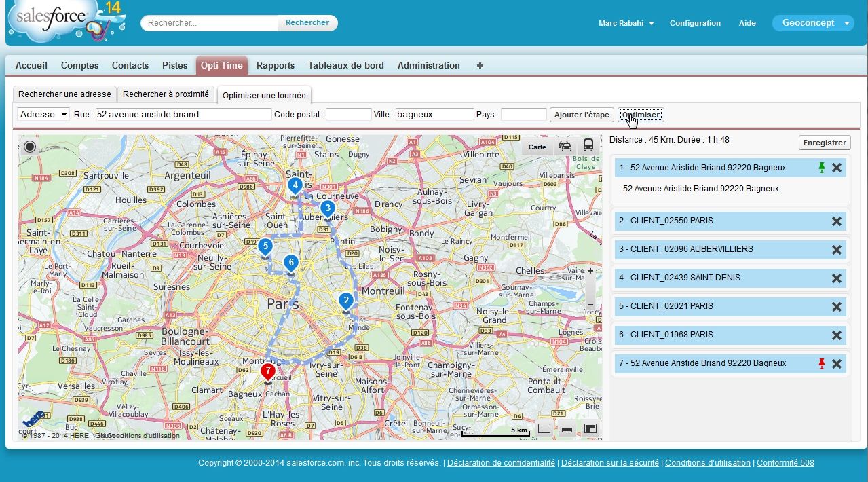868x482 pixels.
Task: Remove step 7 Bagneux with X
Action: pos(837,364)
